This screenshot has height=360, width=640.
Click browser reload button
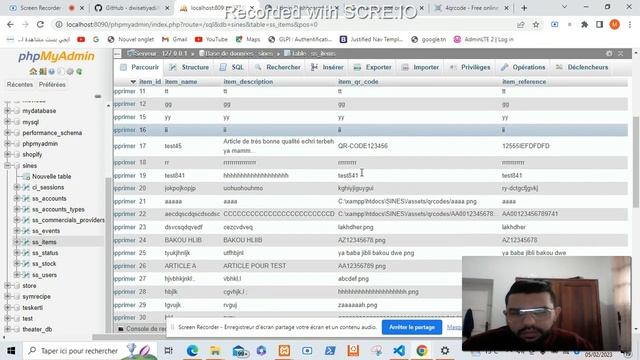pyautogui.click(x=40, y=24)
